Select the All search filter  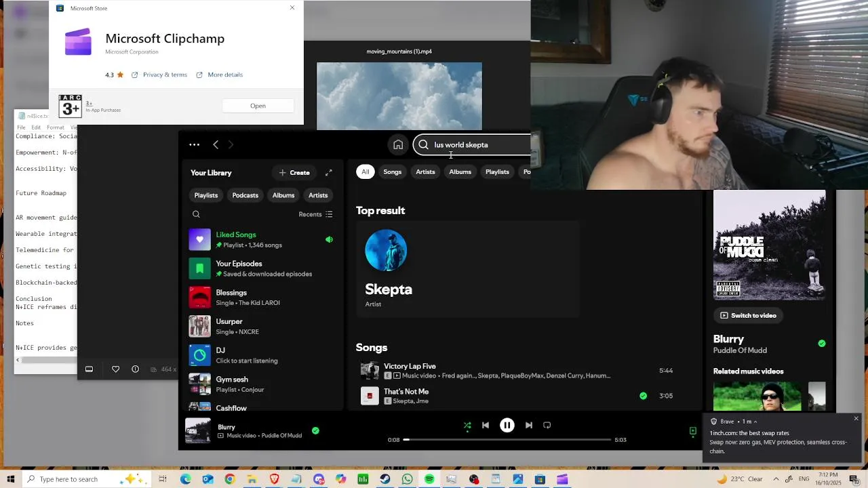click(366, 172)
